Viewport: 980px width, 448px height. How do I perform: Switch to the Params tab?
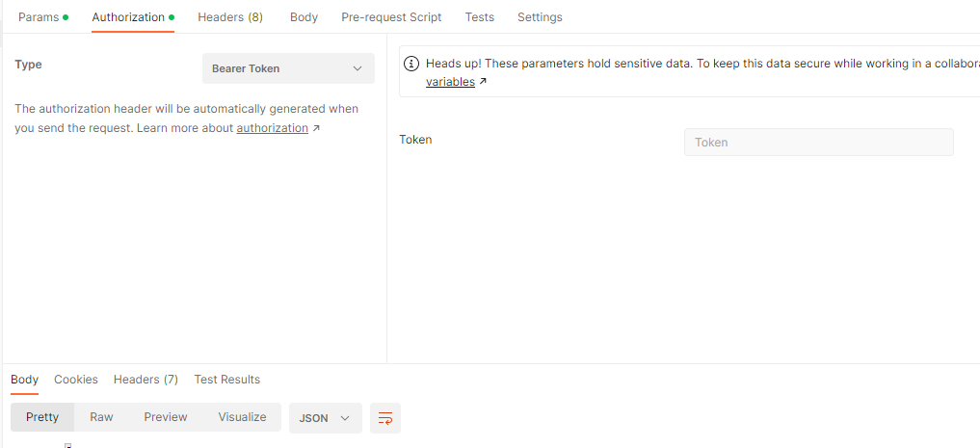[x=43, y=17]
